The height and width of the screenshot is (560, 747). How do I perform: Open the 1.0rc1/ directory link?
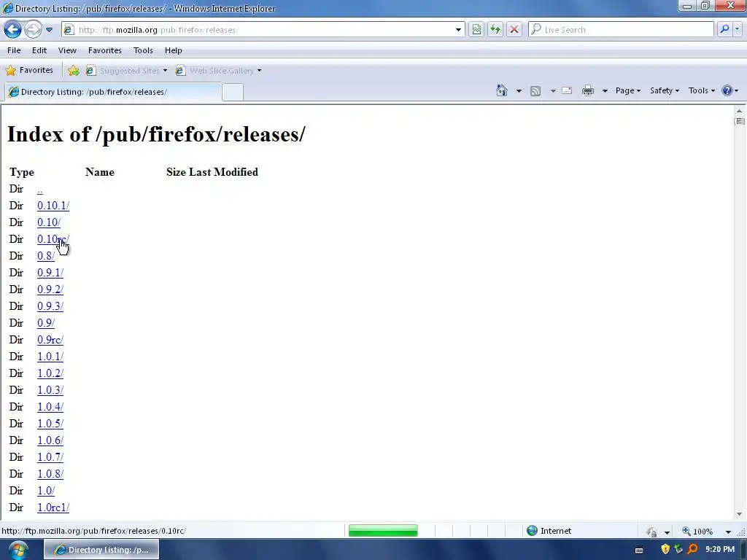coord(53,507)
